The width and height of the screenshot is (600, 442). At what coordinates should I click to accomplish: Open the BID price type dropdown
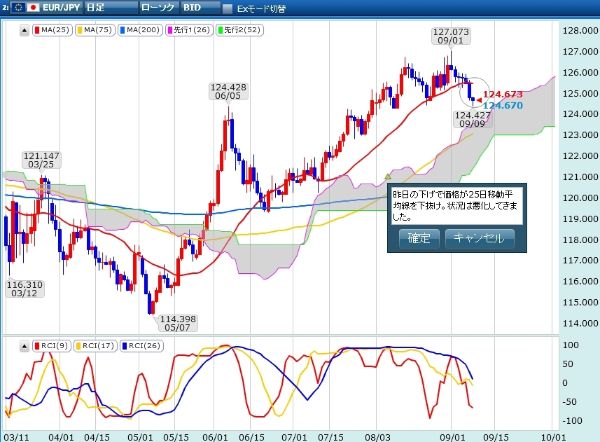(x=201, y=8)
